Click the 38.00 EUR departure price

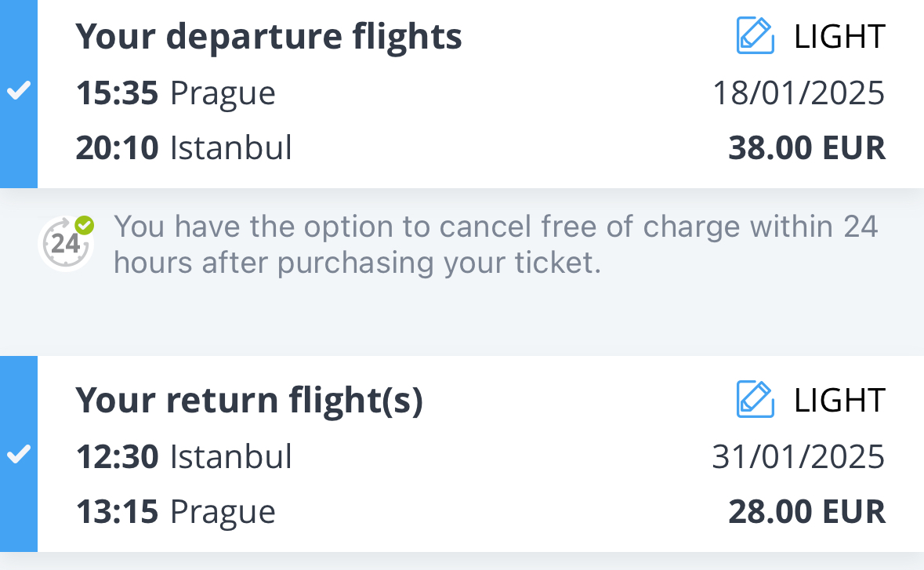(x=806, y=147)
